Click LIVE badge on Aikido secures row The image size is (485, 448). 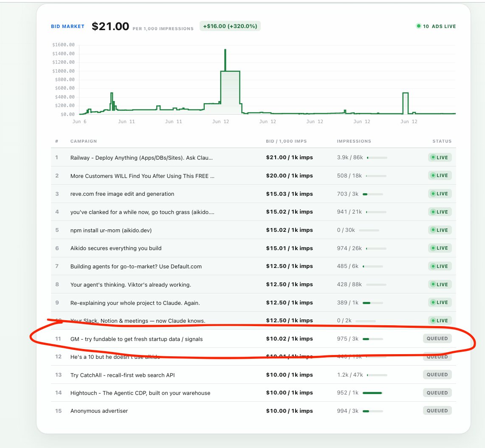[x=440, y=248]
